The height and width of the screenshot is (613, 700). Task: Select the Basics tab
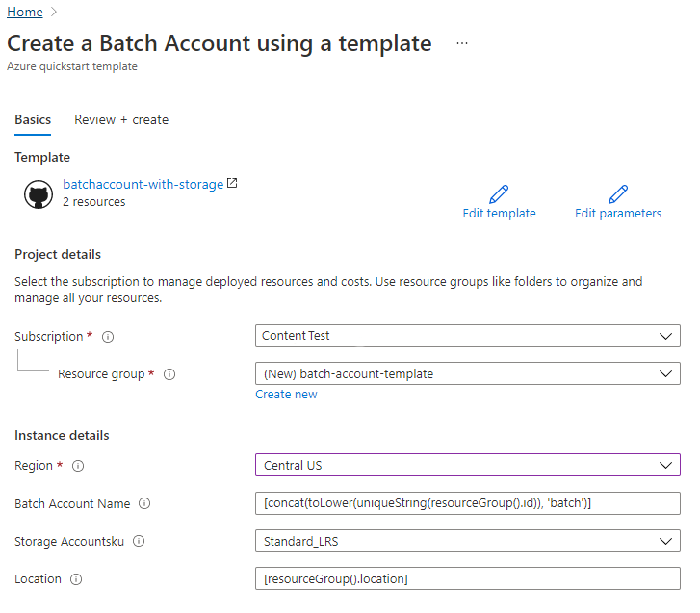(x=33, y=120)
